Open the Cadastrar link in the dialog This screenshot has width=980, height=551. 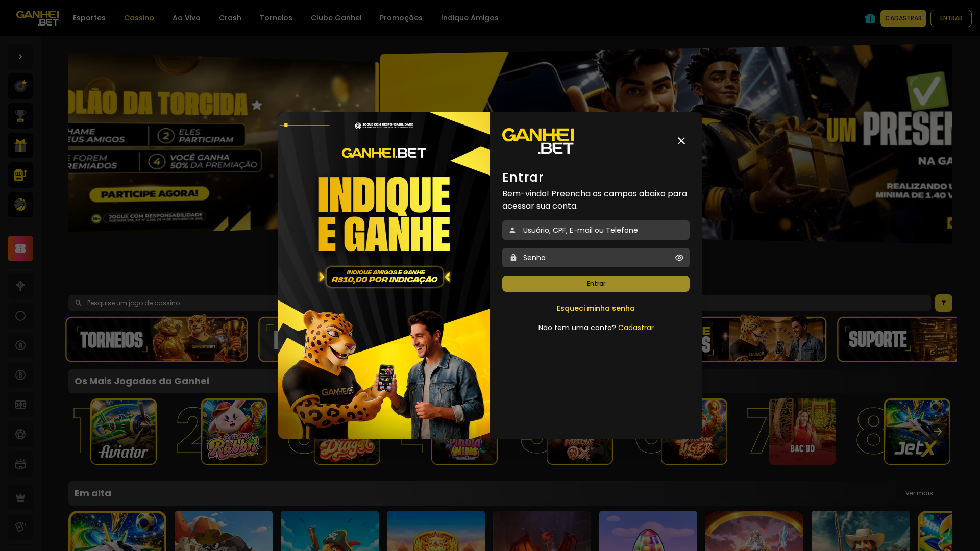[x=635, y=328]
